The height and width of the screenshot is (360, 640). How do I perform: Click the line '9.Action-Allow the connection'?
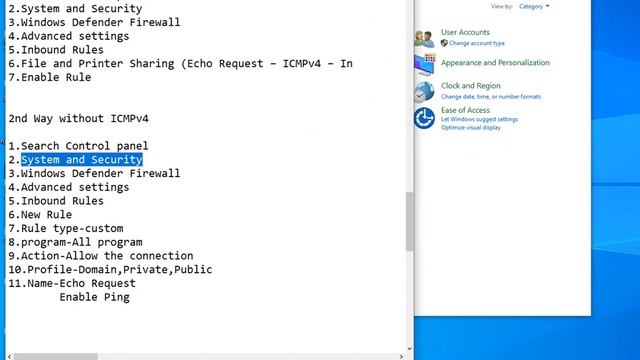point(101,256)
